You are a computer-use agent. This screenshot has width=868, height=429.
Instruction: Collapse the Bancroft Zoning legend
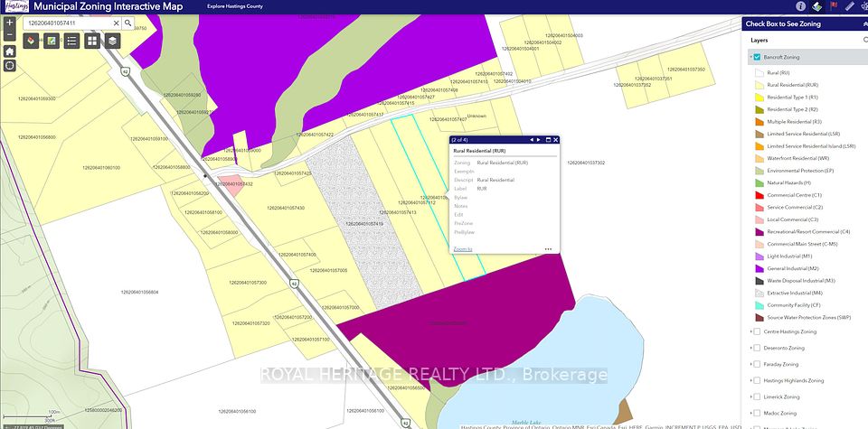[x=750, y=57]
